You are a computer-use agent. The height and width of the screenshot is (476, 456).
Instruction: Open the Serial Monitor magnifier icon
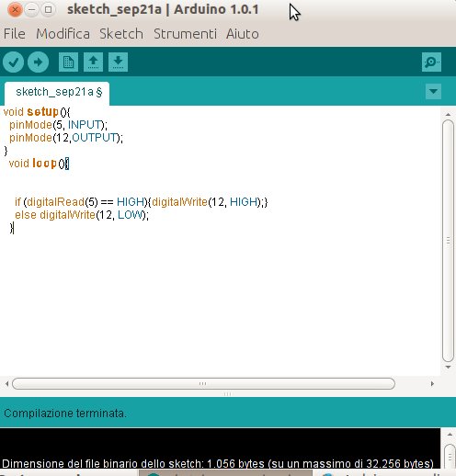click(x=431, y=62)
